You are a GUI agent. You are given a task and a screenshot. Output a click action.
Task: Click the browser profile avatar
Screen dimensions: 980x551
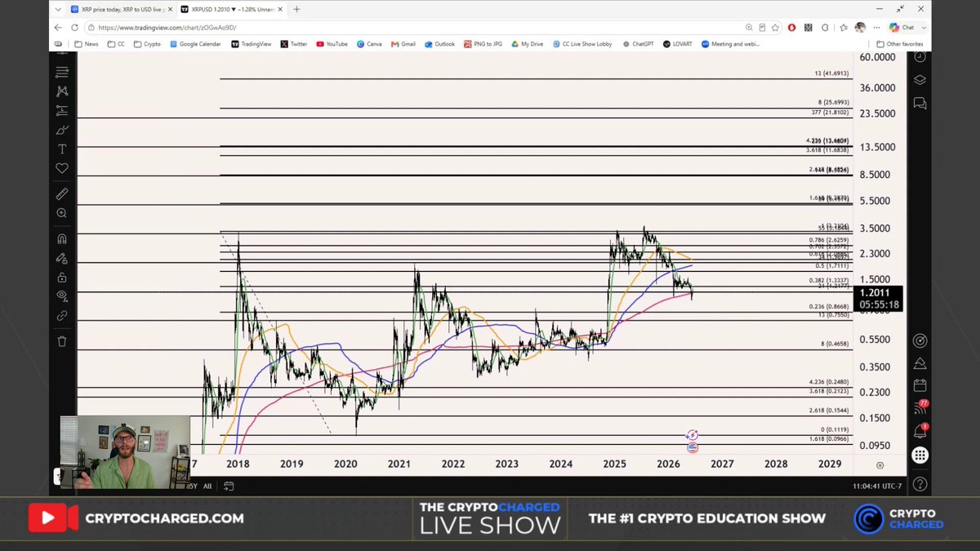click(x=860, y=27)
